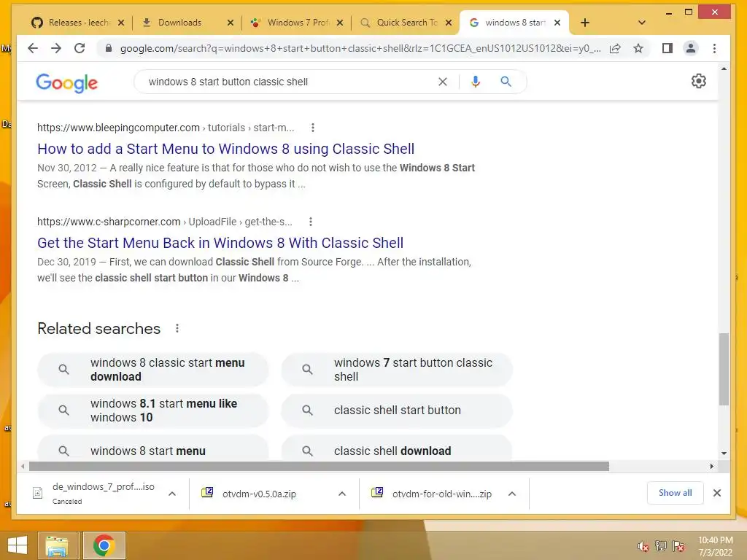The image size is (747, 560).
Task: Click horizontal scrollbar thumb
Action: pyautogui.click(x=319, y=466)
